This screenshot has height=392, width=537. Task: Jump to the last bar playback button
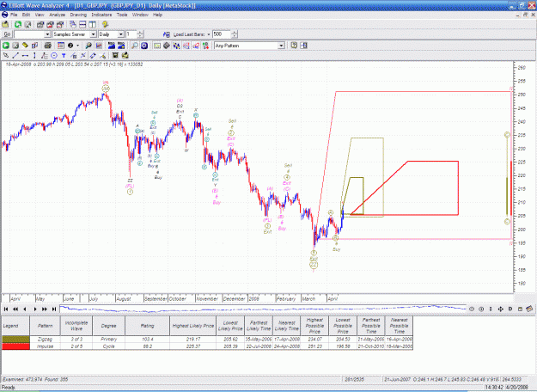54,309
